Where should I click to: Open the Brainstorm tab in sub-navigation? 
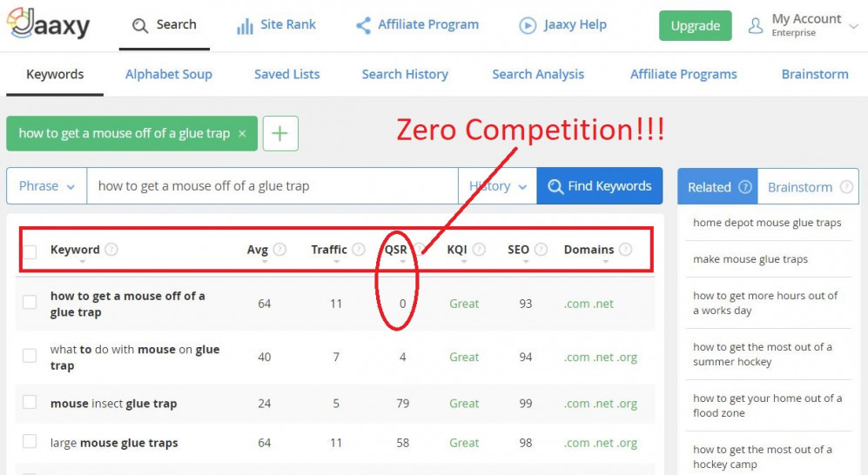pyautogui.click(x=815, y=74)
